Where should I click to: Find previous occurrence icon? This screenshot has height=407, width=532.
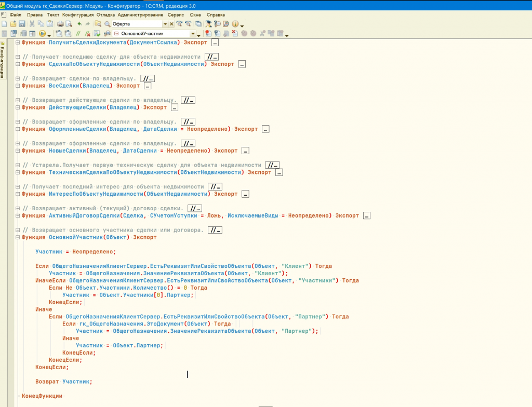click(x=188, y=24)
